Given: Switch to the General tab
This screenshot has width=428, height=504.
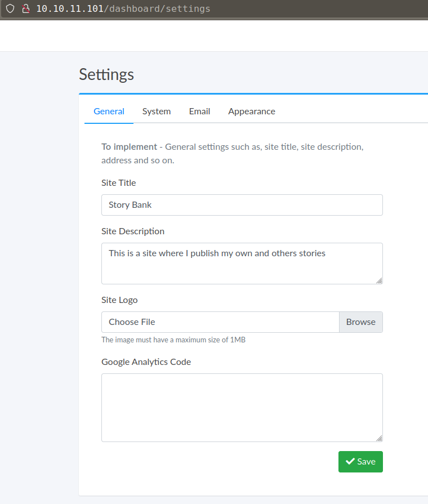Looking at the screenshot, I should (109, 111).
